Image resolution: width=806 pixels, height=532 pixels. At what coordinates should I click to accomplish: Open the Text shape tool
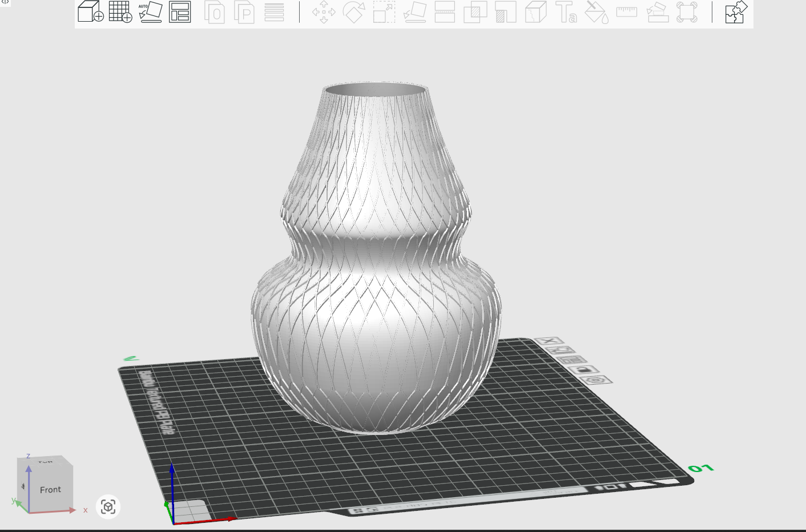[566, 12]
